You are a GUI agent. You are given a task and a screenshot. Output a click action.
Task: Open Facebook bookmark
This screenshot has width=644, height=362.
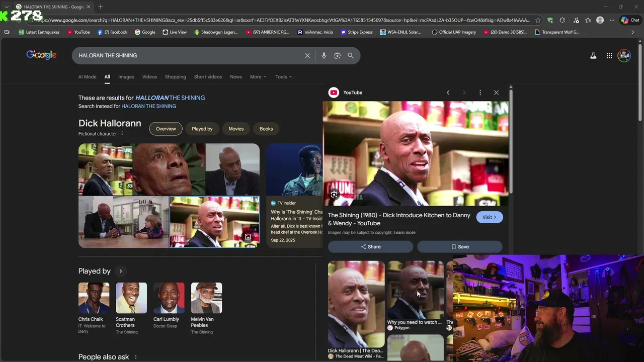tap(112, 32)
